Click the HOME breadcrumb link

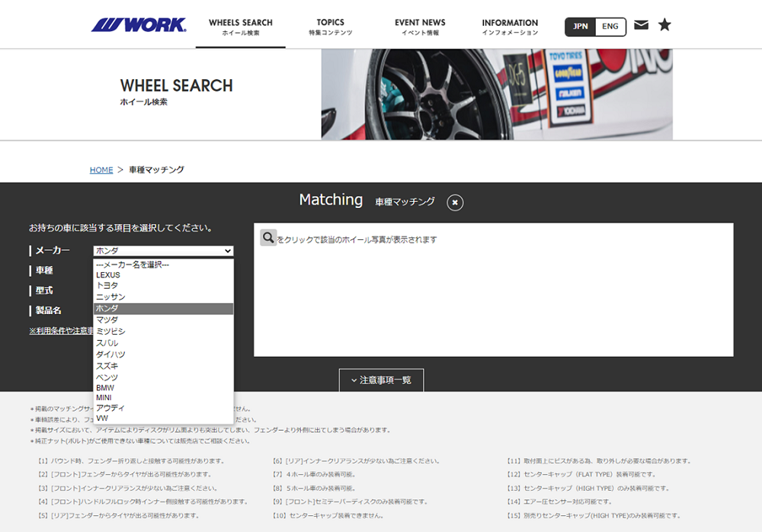pos(101,170)
